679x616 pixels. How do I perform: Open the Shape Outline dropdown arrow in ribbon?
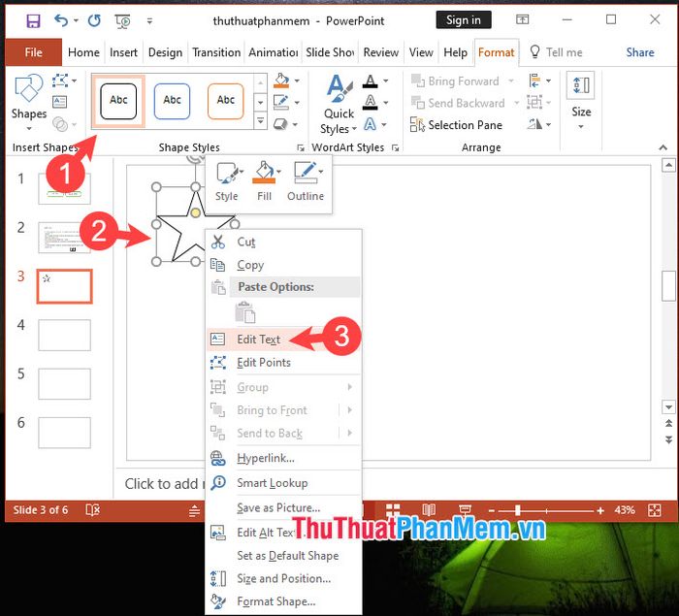[297, 103]
